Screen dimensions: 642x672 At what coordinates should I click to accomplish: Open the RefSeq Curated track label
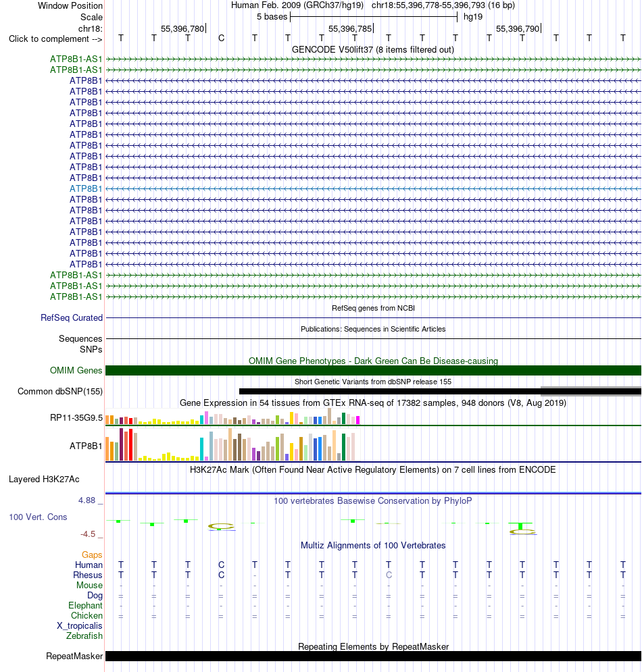click(x=72, y=317)
